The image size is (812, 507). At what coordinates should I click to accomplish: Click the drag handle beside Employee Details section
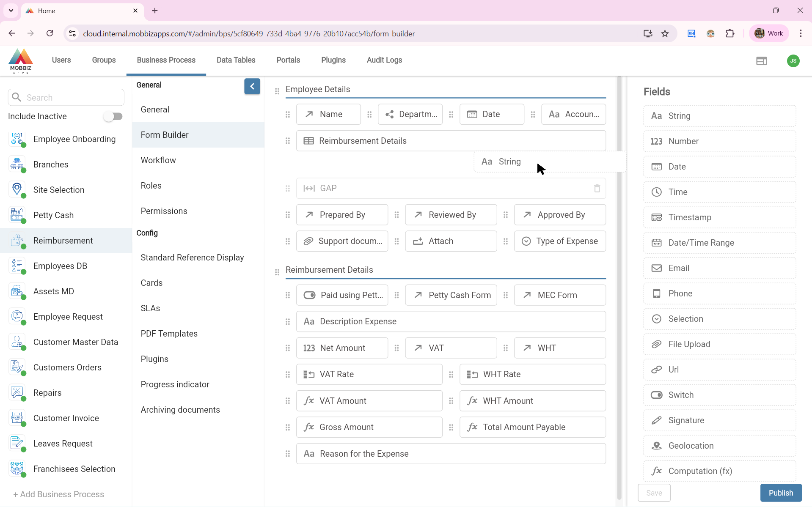277,91
